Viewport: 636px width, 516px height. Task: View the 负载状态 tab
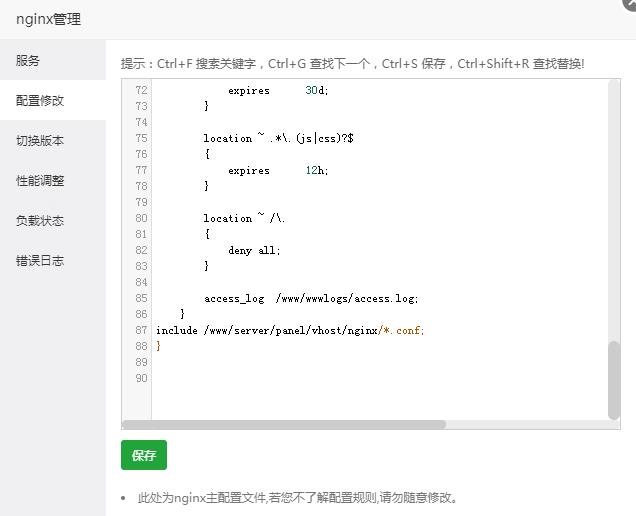[x=53, y=220]
